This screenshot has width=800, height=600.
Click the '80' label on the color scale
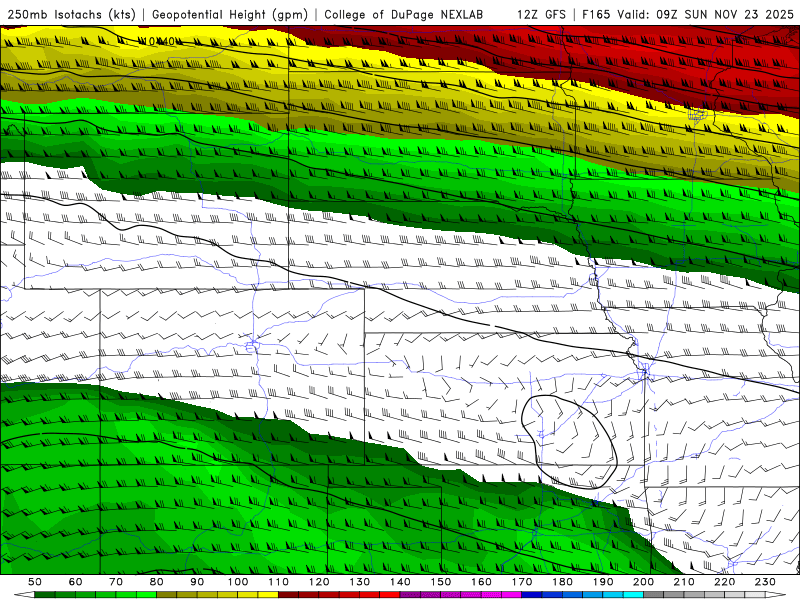coord(157,582)
